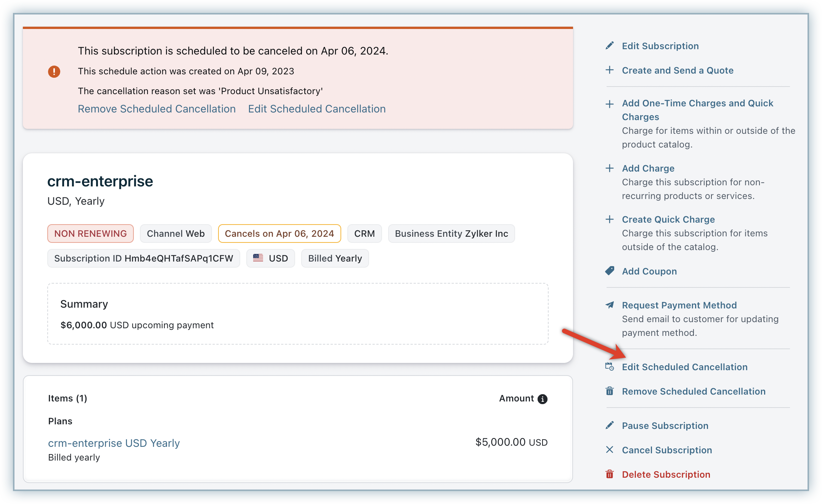Viewport: 822px width, 504px height.
Task: Click the Cancels on Apr 06, 2024 badge
Action: click(x=279, y=234)
